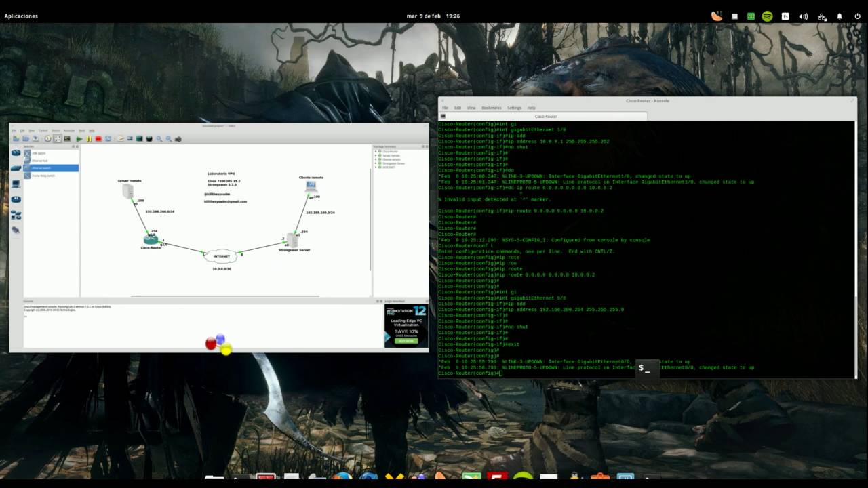This screenshot has width=868, height=488.
Task: Click the Browse all devices icon in GNS3 sidebar
Action: 16,215
